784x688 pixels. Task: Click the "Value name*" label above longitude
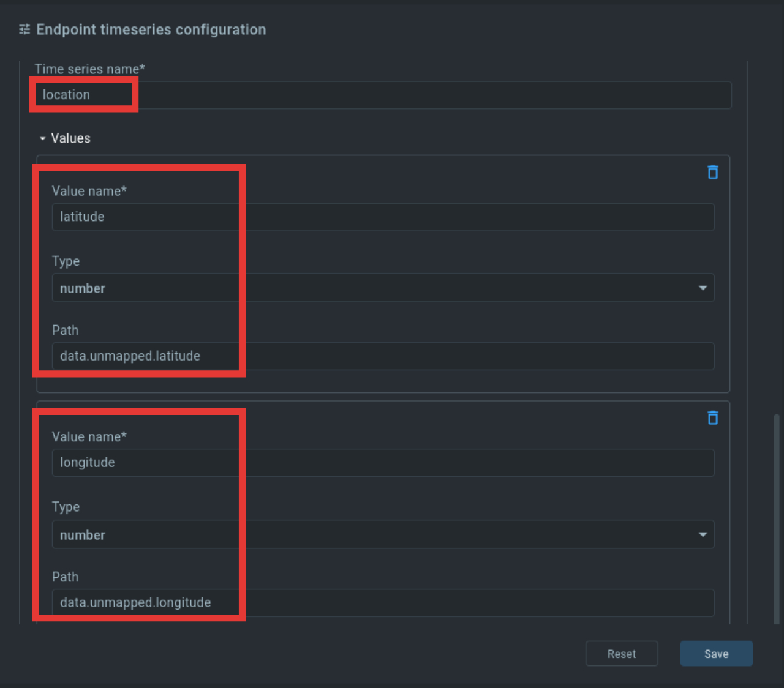(89, 437)
